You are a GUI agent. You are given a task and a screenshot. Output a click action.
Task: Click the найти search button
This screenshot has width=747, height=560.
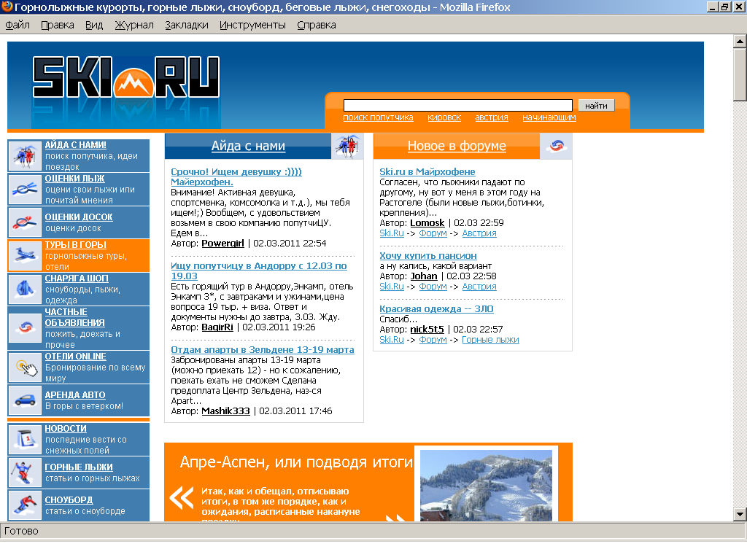[x=597, y=105]
